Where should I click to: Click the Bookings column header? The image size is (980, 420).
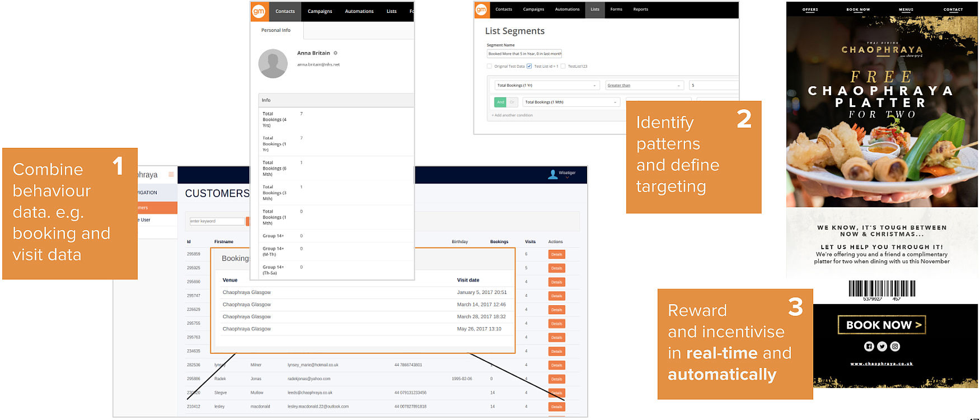pos(499,242)
